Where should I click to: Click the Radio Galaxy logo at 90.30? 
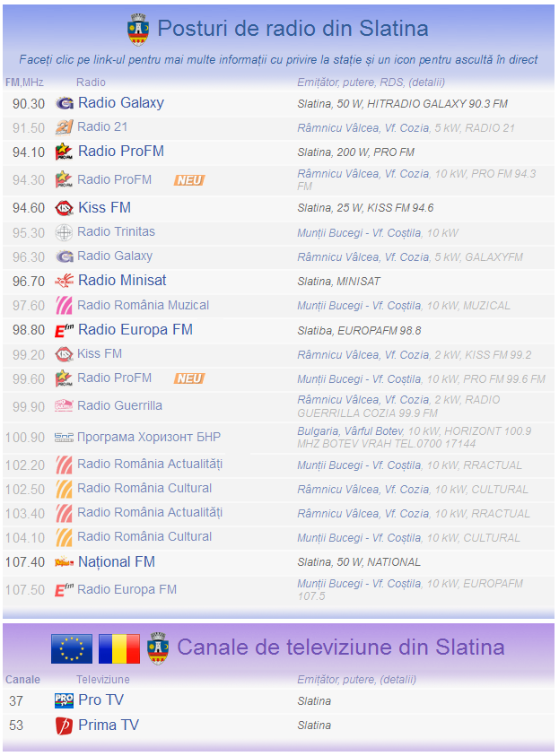tap(64, 103)
